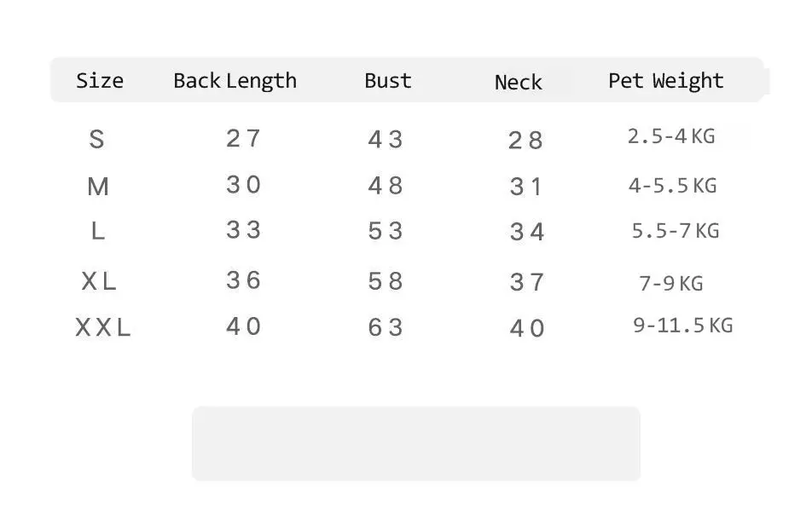
Task: Click the size L row label
Action: pyautogui.click(x=98, y=231)
